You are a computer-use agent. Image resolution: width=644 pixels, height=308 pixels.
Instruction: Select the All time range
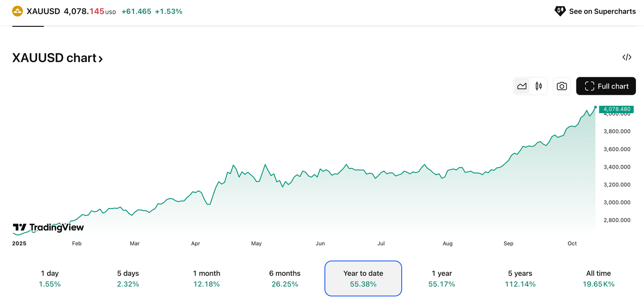click(x=598, y=278)
